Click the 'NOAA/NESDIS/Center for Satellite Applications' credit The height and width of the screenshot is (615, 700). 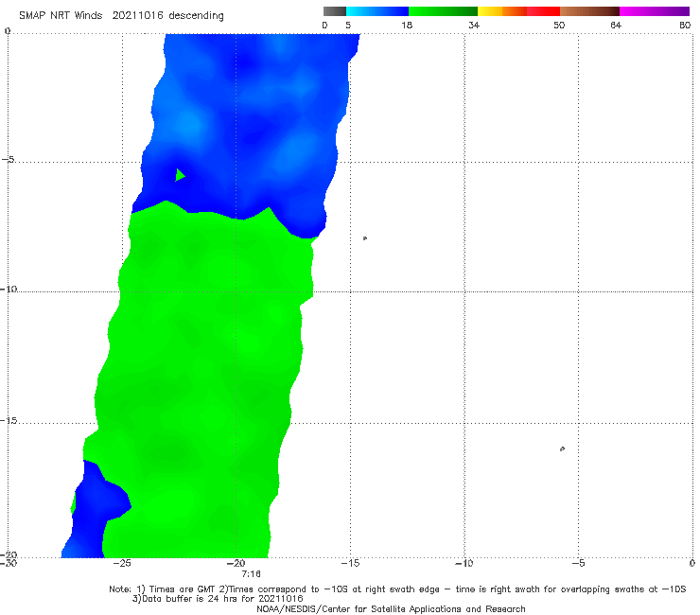391,609
